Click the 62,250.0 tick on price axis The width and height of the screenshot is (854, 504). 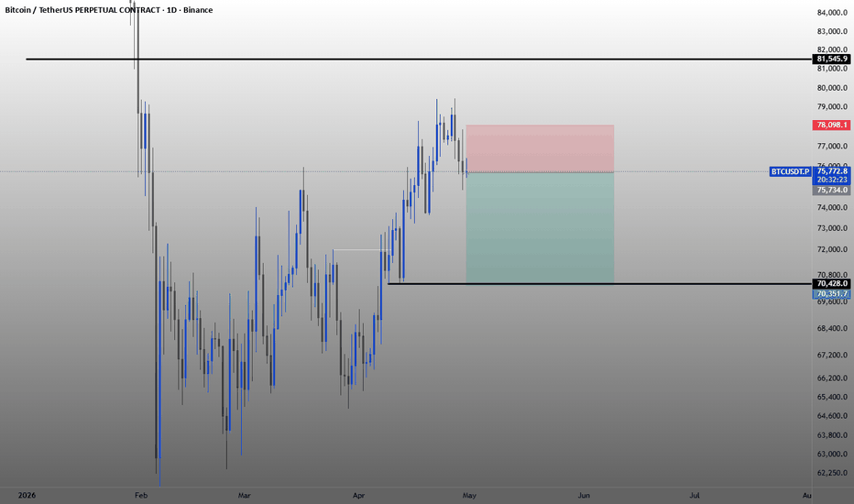point(832,473)
